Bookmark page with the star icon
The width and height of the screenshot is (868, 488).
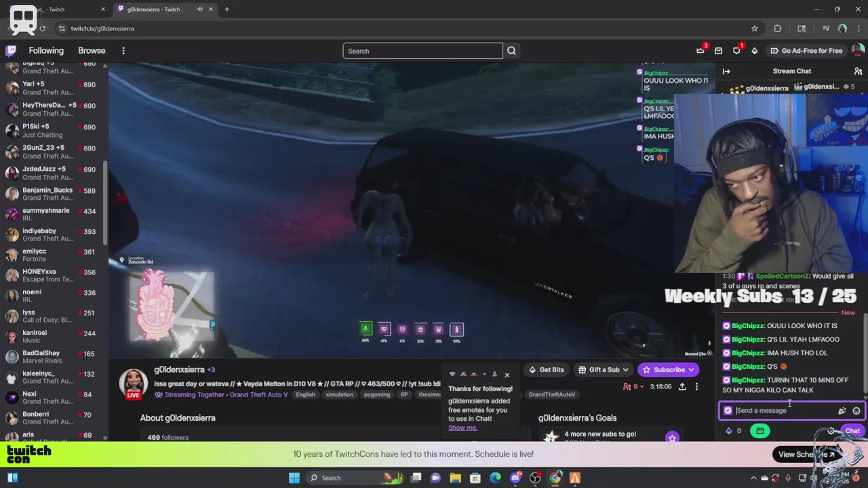(x=754, y=28)
